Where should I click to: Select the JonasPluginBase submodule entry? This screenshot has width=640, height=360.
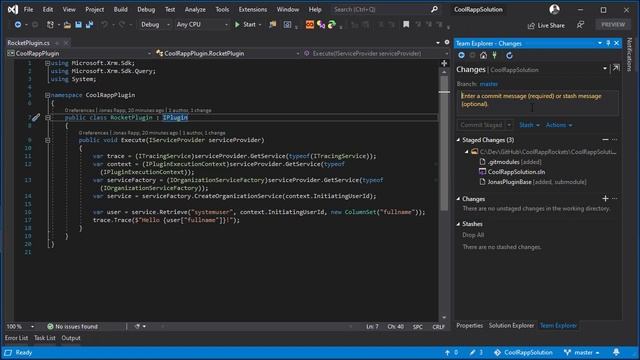tap(533, 182)
